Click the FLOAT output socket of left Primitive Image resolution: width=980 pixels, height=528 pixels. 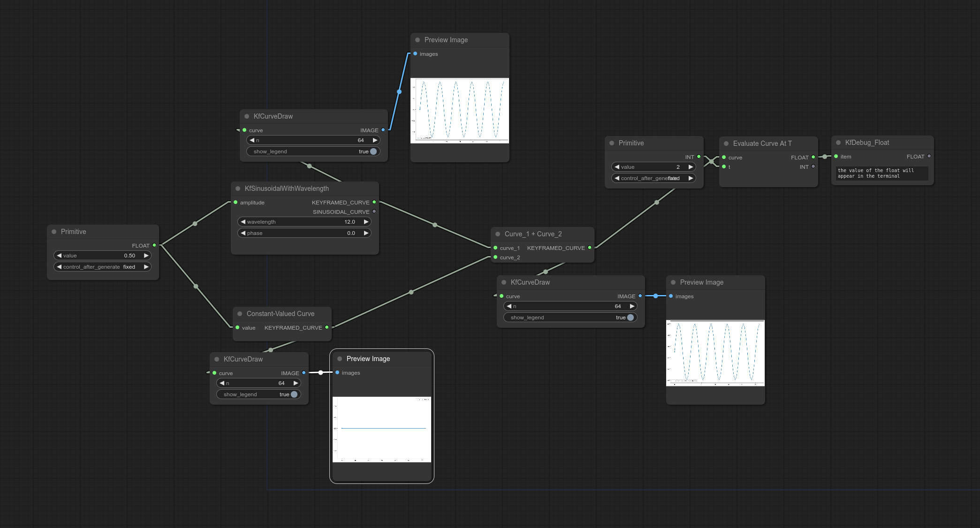point(154,245)
